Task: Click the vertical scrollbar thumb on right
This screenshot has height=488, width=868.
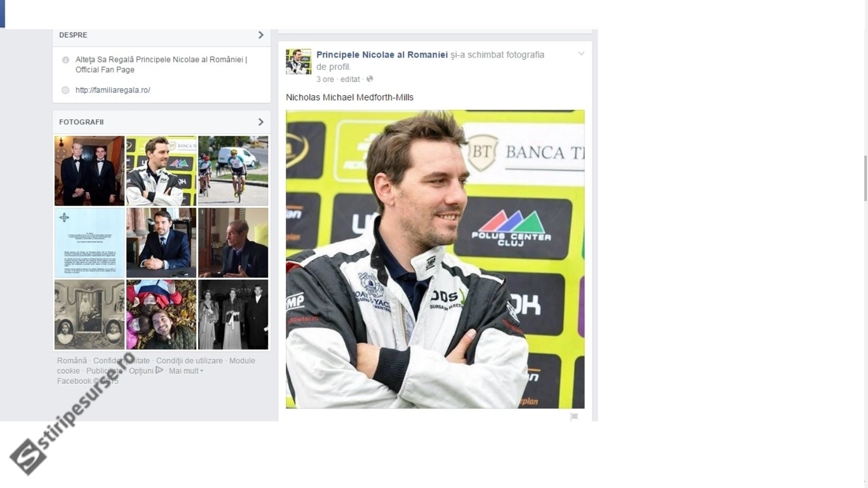Action: (x=865, y=178)
